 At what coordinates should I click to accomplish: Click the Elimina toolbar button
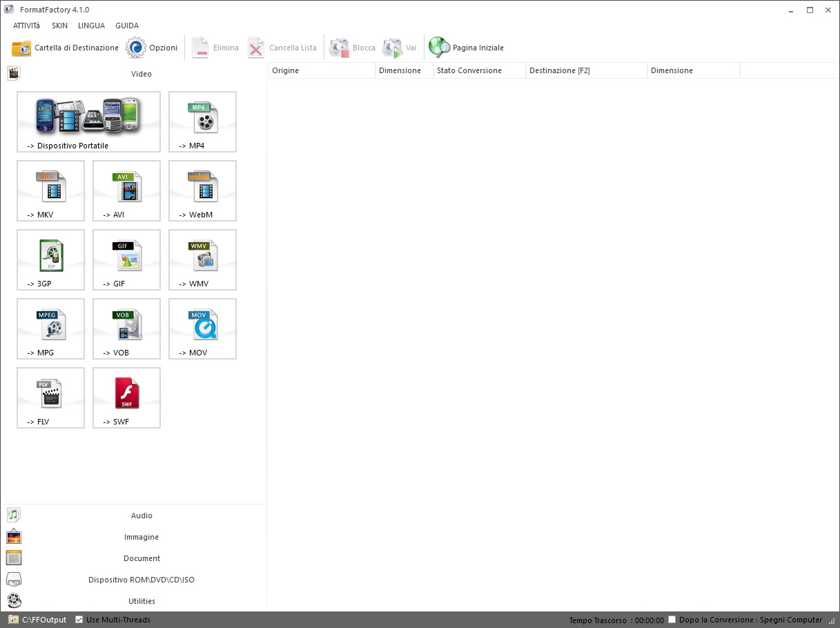[x=215, y=48]
